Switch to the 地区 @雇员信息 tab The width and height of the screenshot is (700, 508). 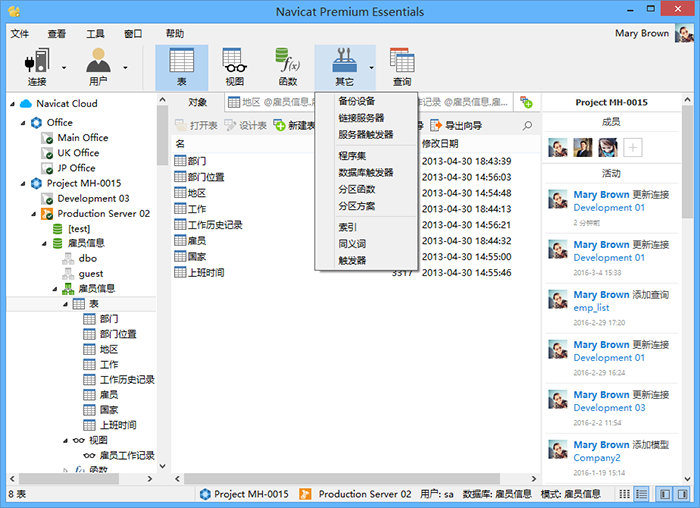click(270, 103)
